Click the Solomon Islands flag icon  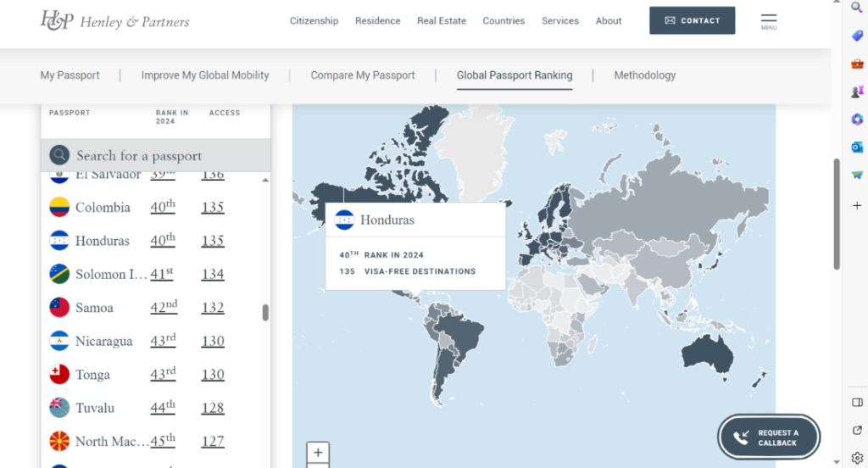tap(59, 274)
